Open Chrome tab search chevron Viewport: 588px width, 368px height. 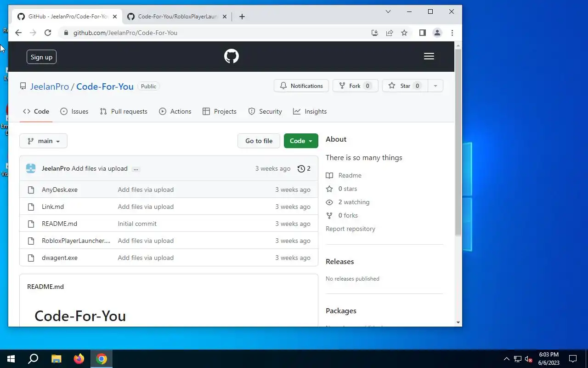(388, 11)
